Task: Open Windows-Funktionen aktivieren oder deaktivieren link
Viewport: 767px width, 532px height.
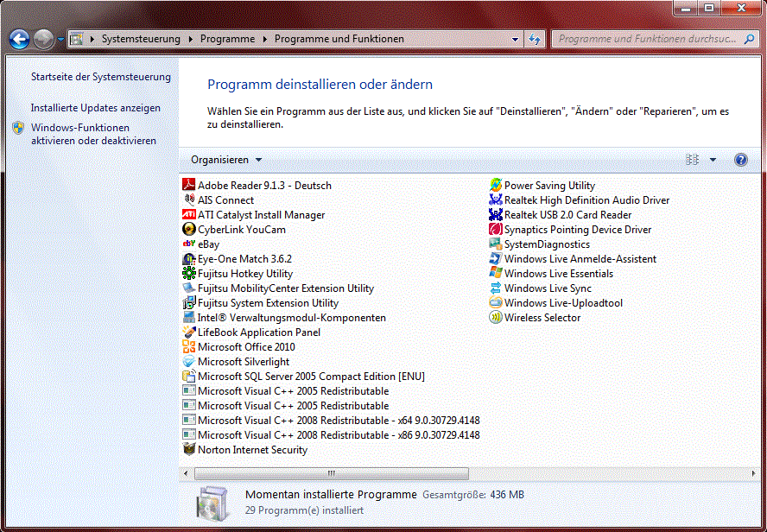Action: coord(93,134)
